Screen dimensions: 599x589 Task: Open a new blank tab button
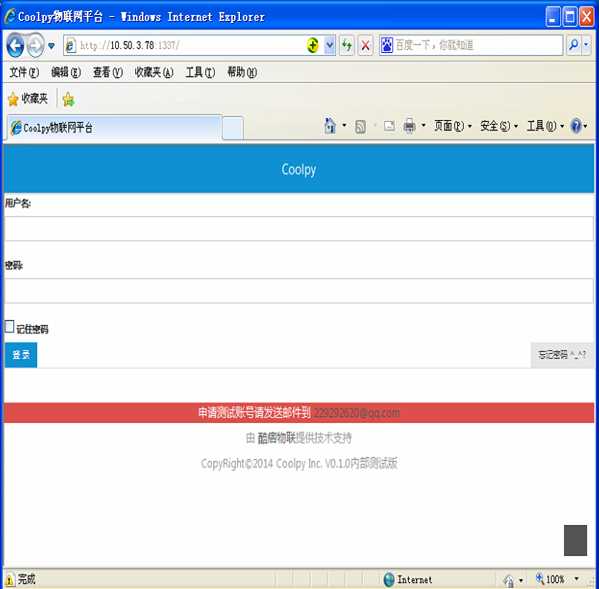pyautogui.click(x=233, y=128)
